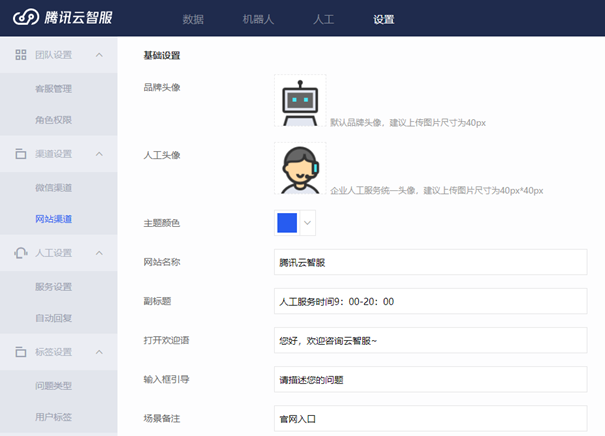Collapse the 标签设置 section chevron
This screenshot has width=605, height=436.
[99, 352]
